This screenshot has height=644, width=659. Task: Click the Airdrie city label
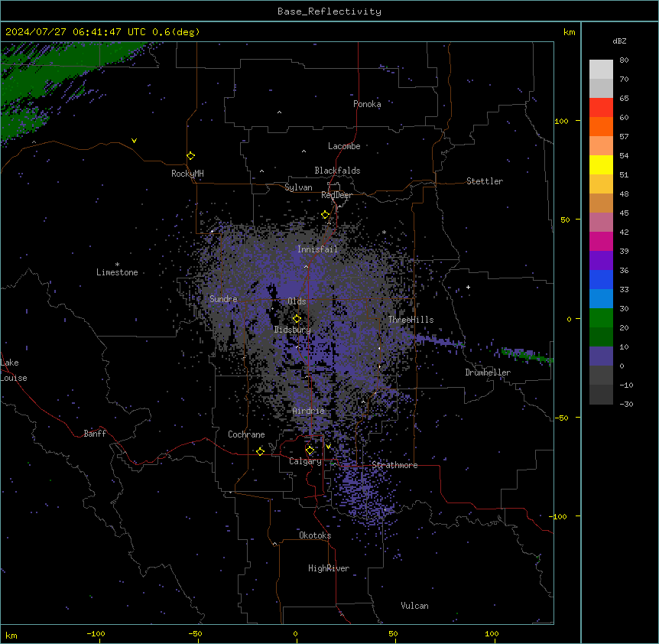click(308, 411)
